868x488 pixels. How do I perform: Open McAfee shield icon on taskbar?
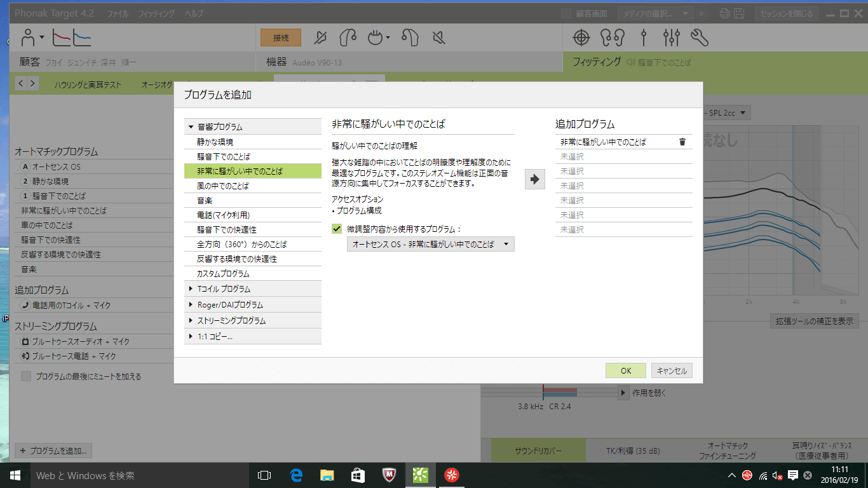(x=390, y=475)
